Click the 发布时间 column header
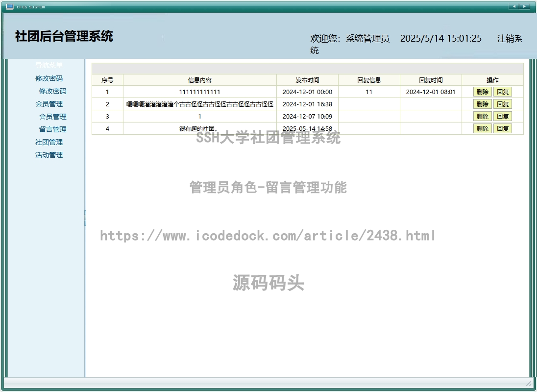The image size is (537, 392). point(307,80)
